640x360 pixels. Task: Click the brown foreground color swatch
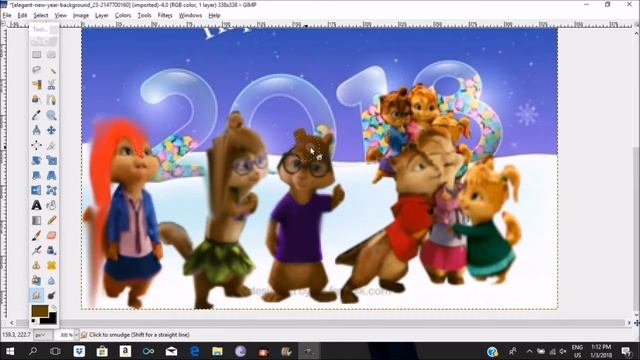40,311
